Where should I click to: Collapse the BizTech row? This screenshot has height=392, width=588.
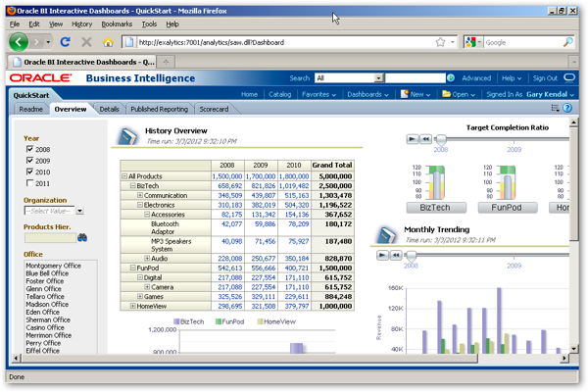tap(132, 185)
